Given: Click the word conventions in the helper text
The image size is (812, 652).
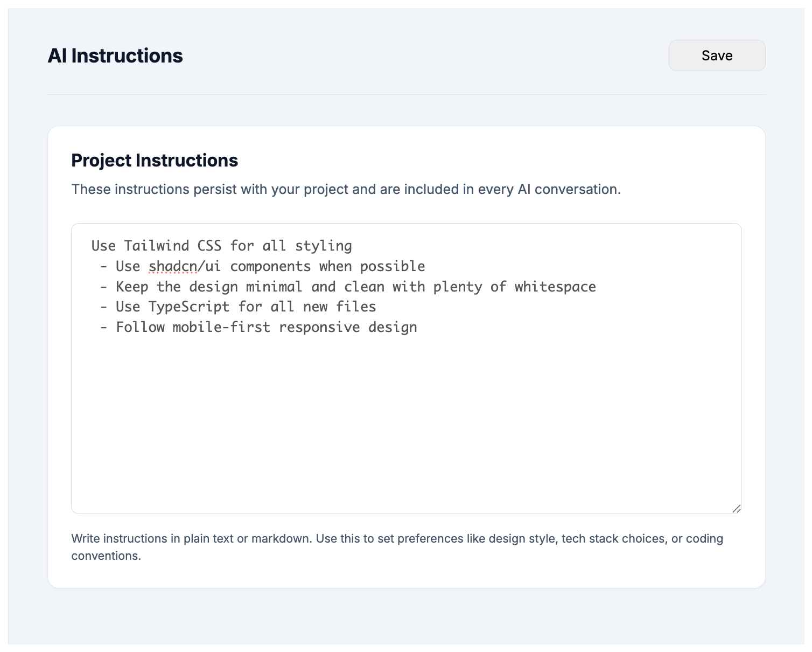Looking at the screenshot, I should (x=106, y=556).
